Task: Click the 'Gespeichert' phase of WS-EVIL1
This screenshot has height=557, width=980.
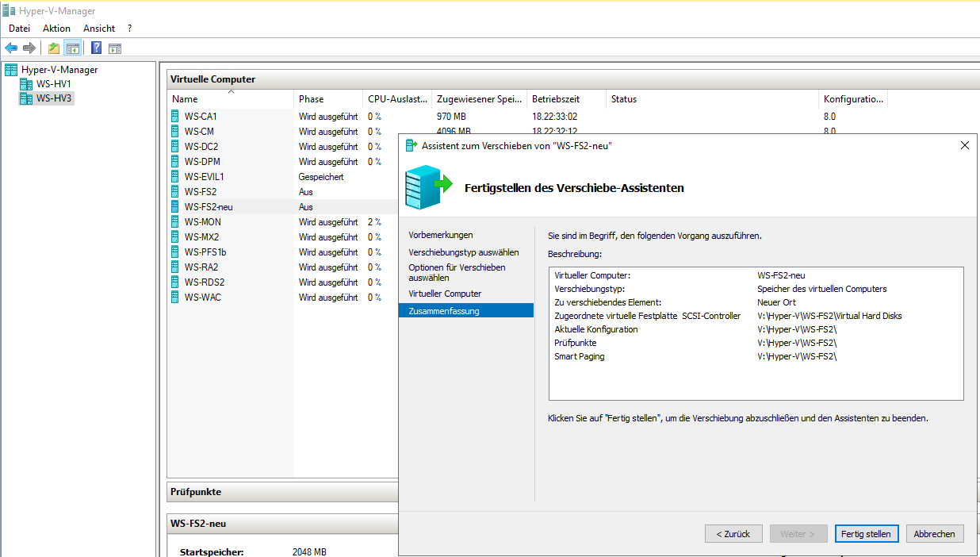Action: 321,177
